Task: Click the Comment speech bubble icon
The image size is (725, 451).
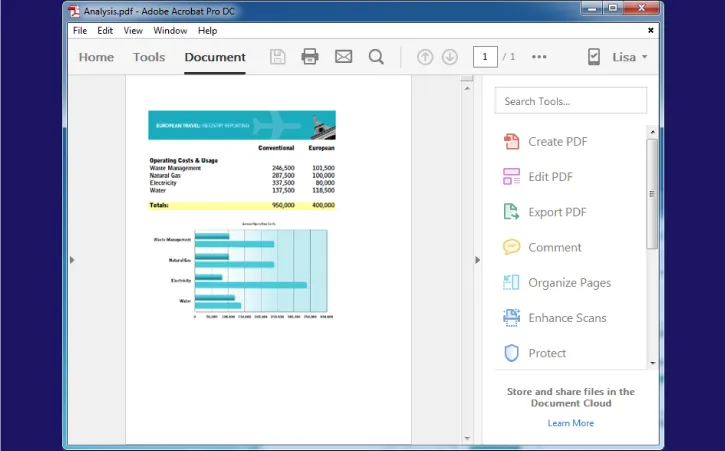Action: (511, 247)
